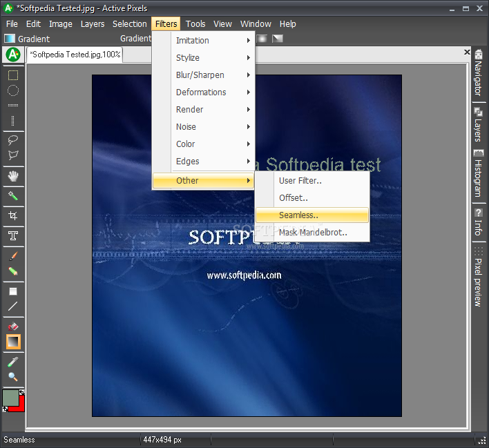Open the View menu
Image resolution: width=489 pixels, height=448 pixels.
coord(222,24)
